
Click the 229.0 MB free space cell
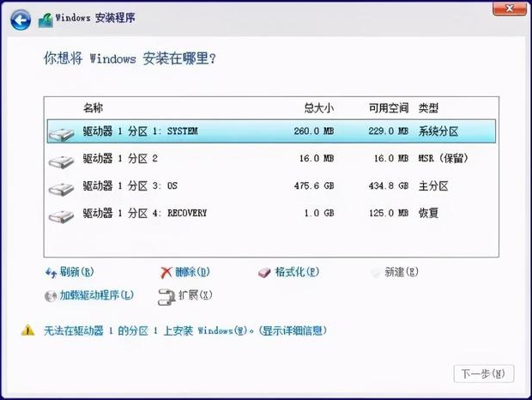coord(389,131)
